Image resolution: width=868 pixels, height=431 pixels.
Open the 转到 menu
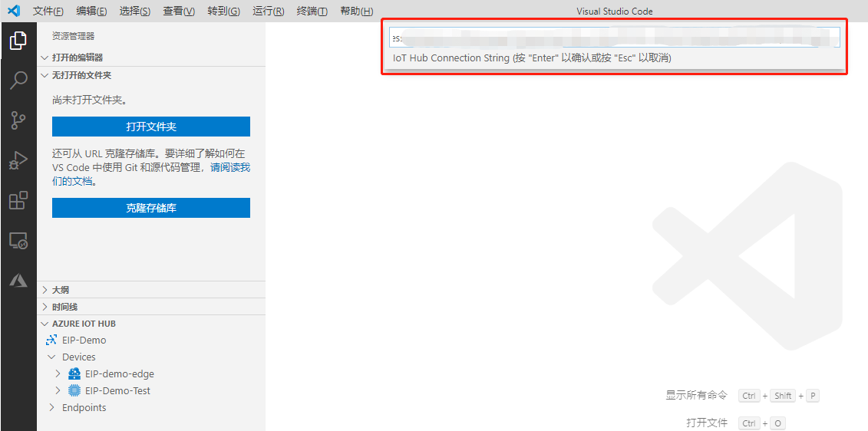coord(223,11)
